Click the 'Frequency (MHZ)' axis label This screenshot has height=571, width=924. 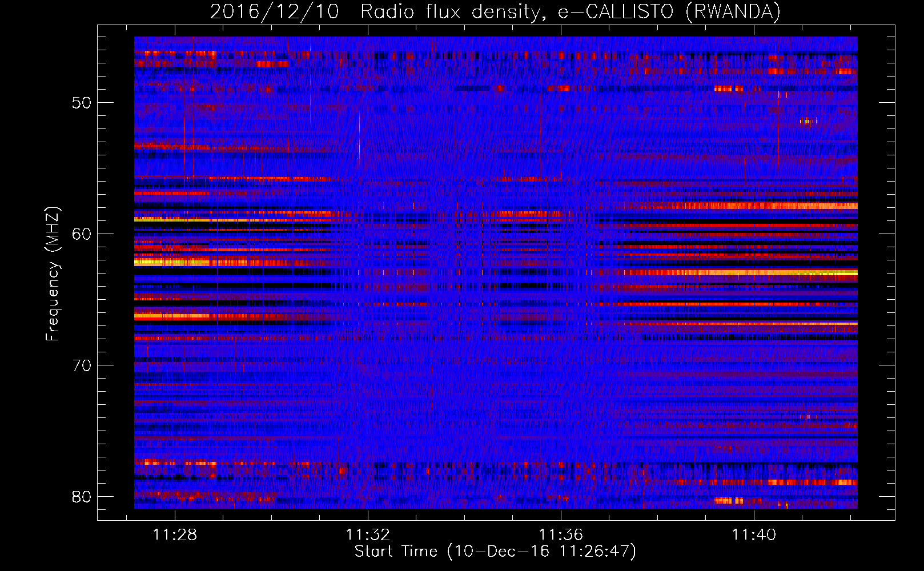point(52,274)
